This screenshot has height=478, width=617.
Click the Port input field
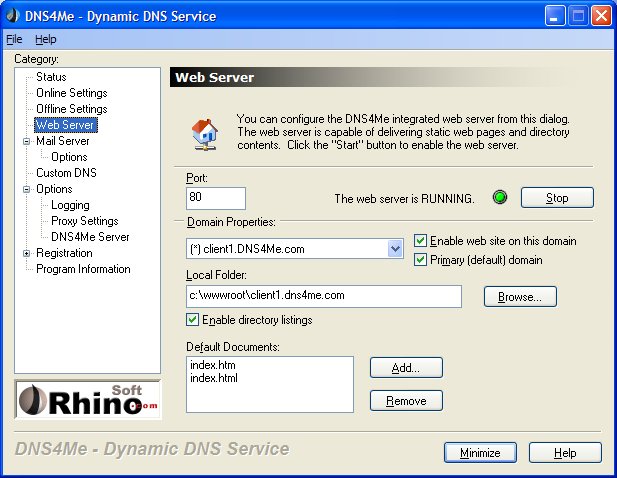(x=216, y=198)
